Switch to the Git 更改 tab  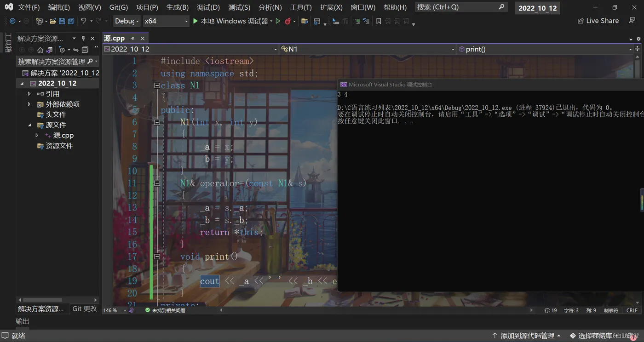[x=85, y=309]
